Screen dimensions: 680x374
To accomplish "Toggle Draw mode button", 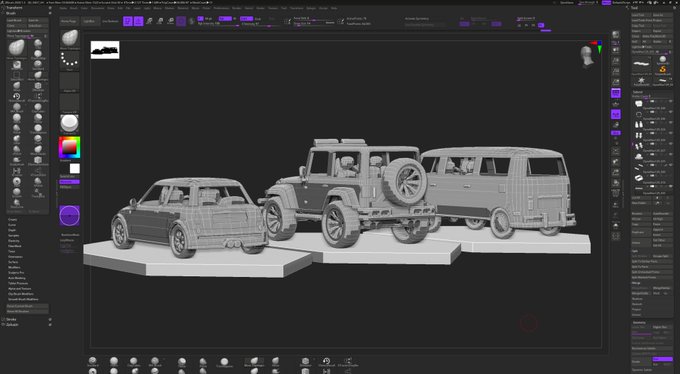I will [138, 21].
